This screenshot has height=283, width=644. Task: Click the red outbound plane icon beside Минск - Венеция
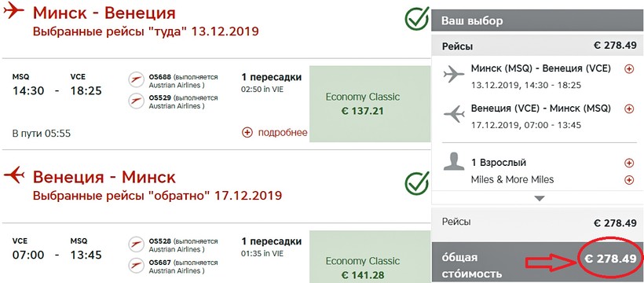(x=13, y=11)
